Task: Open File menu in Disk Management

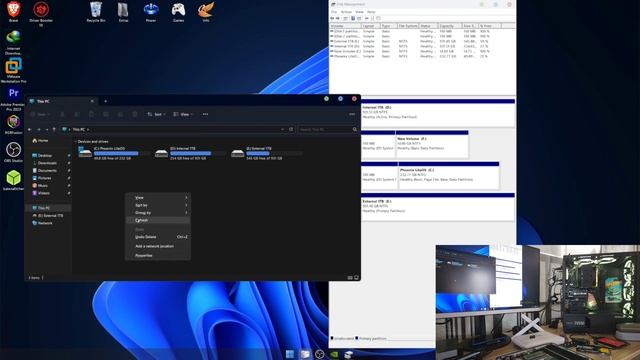Action: (x=334, y=12)
